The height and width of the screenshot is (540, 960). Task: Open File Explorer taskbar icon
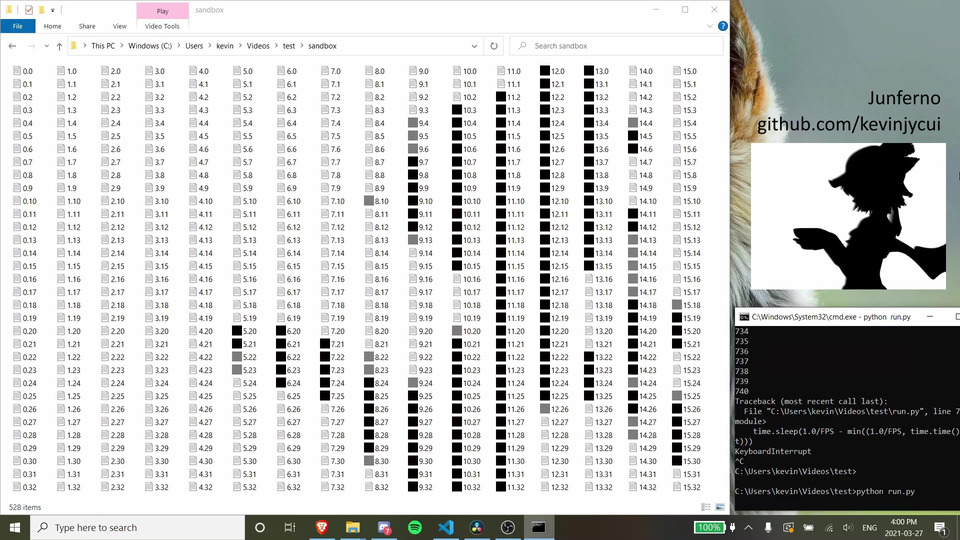coord(353,527)
